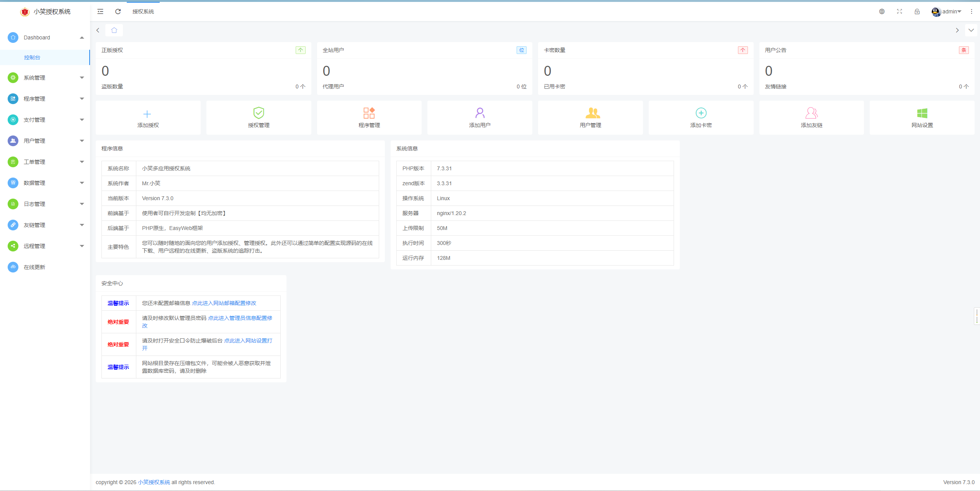Open the 程序管理 grid icon shortcut

coord(369,113)
